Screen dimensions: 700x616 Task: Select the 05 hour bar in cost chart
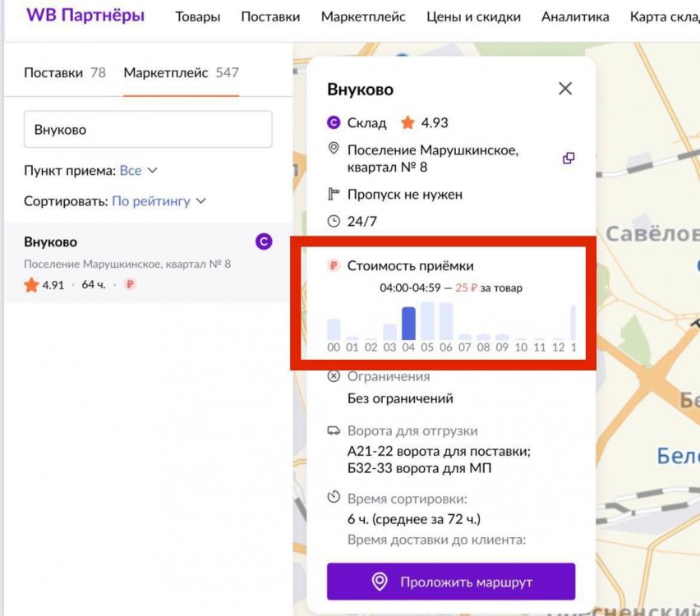pyautogui.click(x=427, y=321)
